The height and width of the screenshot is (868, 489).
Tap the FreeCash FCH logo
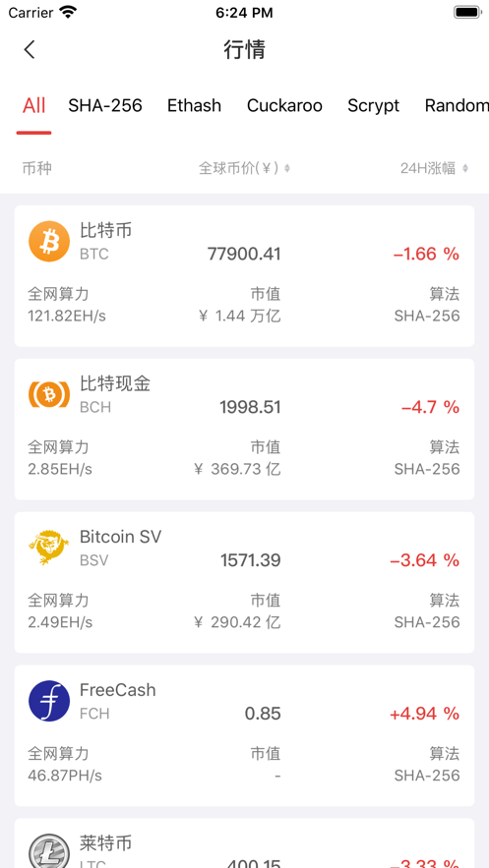[x=49, y=701]
